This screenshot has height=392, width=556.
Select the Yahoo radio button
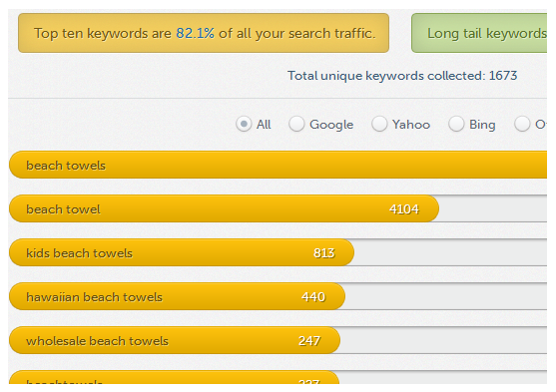tap(379, 124)
